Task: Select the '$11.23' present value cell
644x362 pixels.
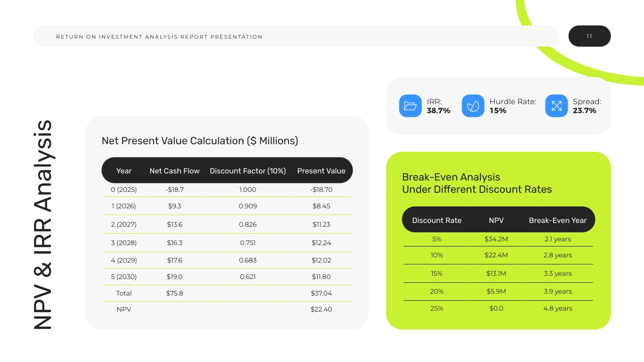Action: (x=322, y=224)
